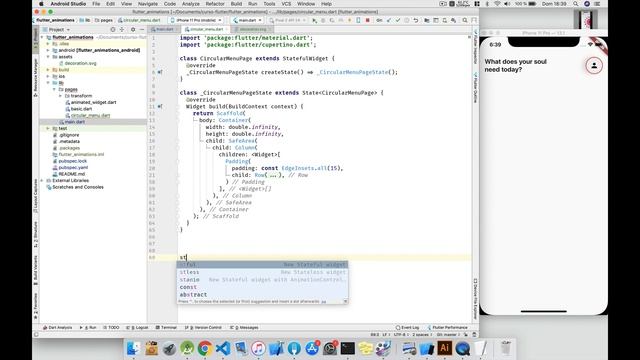Switch to decoration.svg editor tab
This screenshot has width=640, height=360.
(252, 29)
